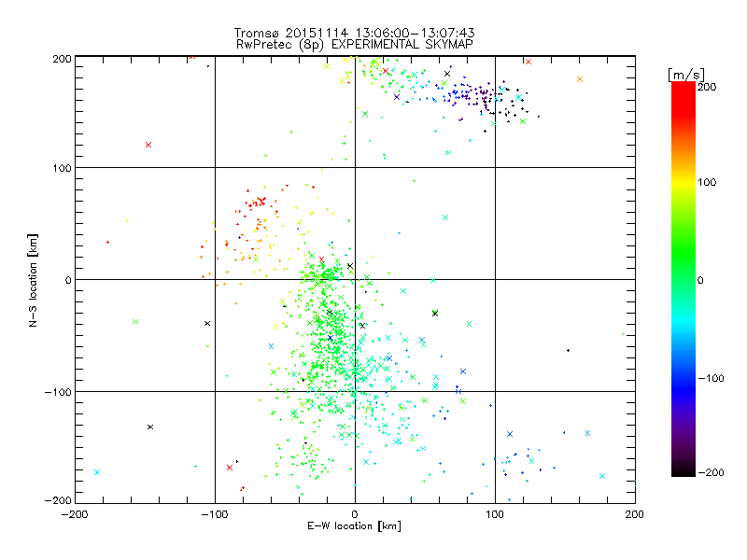Click the y-axis tick label '100' on the left
This screenshot has height=560, width=747.
tap(62, 168)
